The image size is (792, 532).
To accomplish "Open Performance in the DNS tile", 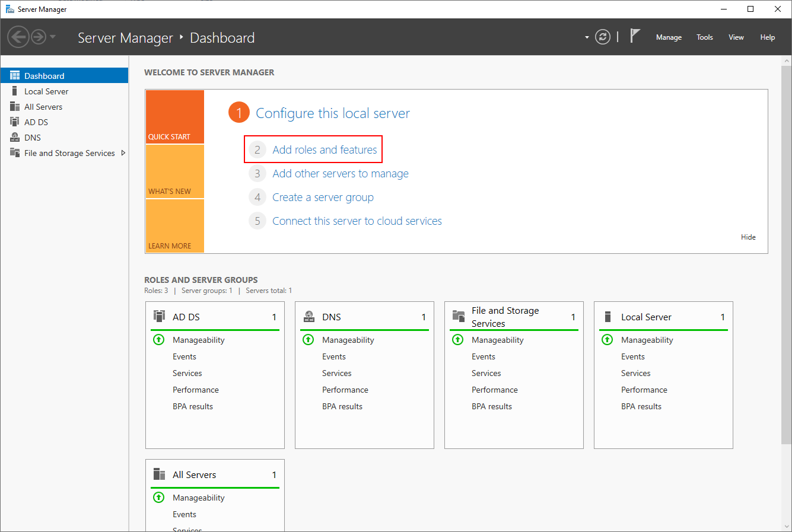I will pos(345,390).
